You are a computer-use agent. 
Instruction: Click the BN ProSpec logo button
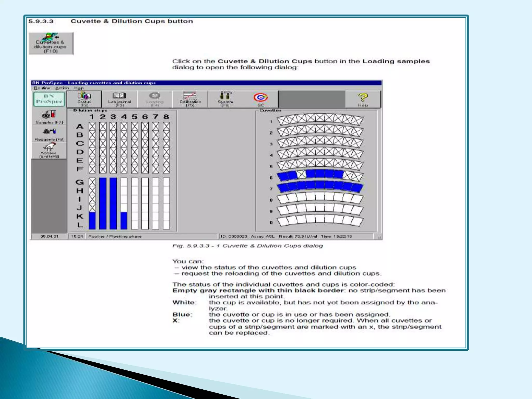[x=49, y=99]
